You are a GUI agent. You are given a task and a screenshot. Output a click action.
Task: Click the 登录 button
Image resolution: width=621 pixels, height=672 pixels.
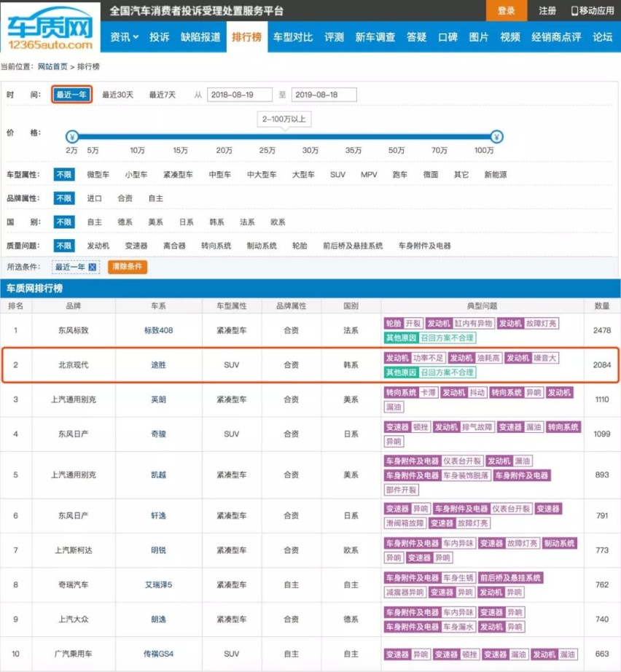coord(506,11)
